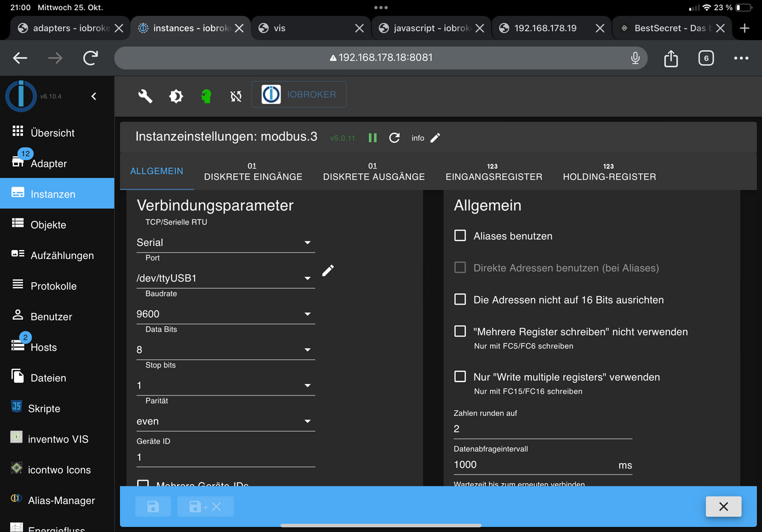Image resolution: width=762 pixels, height=532 pixels.
Task: Edit the custom port with pencil
Action: (328, 270)
